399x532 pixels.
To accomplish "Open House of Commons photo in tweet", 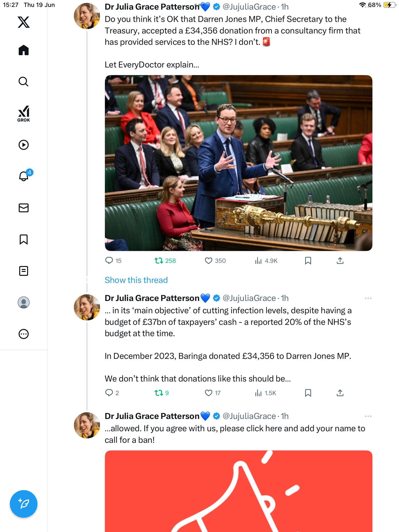I will click(238, 163).
